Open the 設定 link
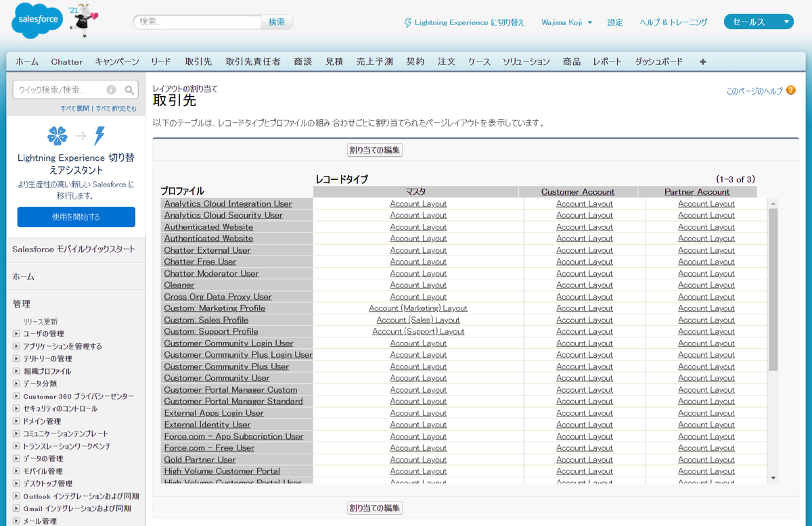This screenshot has height=526, width=812. click(615, 22)
